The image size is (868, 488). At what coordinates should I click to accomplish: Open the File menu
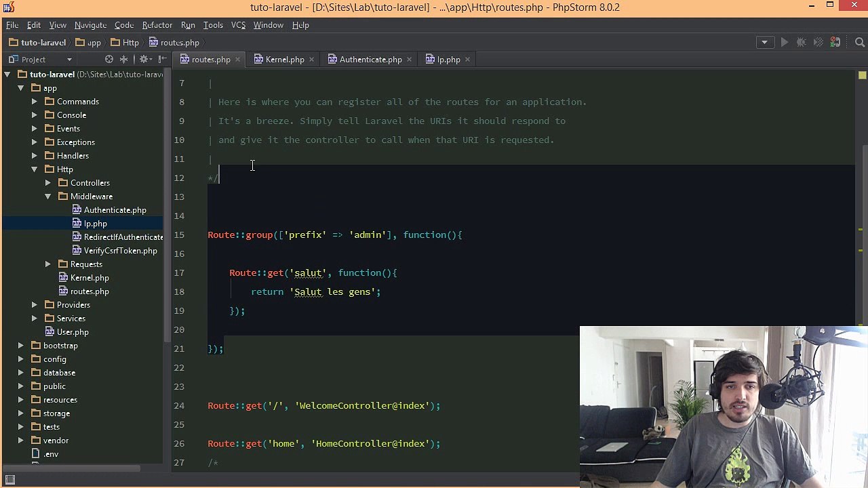[x=12, y=25]
